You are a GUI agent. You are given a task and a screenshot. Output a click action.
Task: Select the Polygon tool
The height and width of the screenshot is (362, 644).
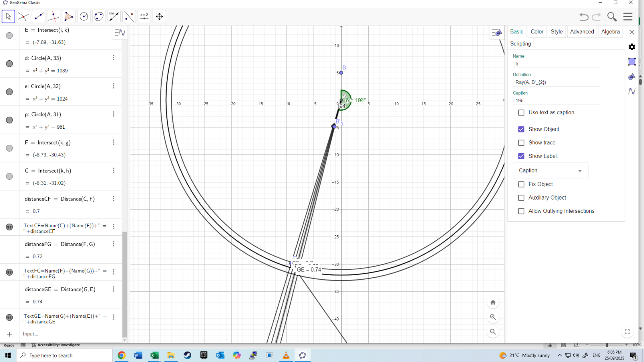pos(68,16)
